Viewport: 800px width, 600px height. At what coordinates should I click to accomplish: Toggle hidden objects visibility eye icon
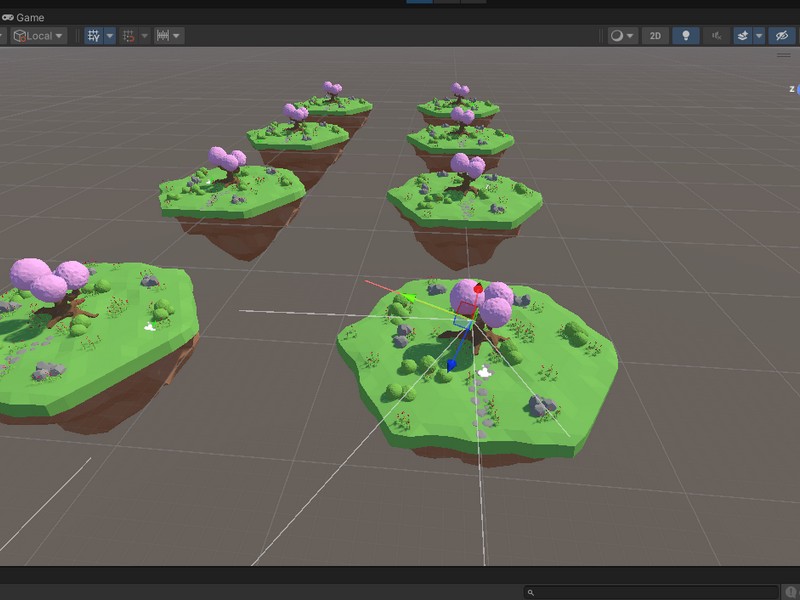point(782,36)
